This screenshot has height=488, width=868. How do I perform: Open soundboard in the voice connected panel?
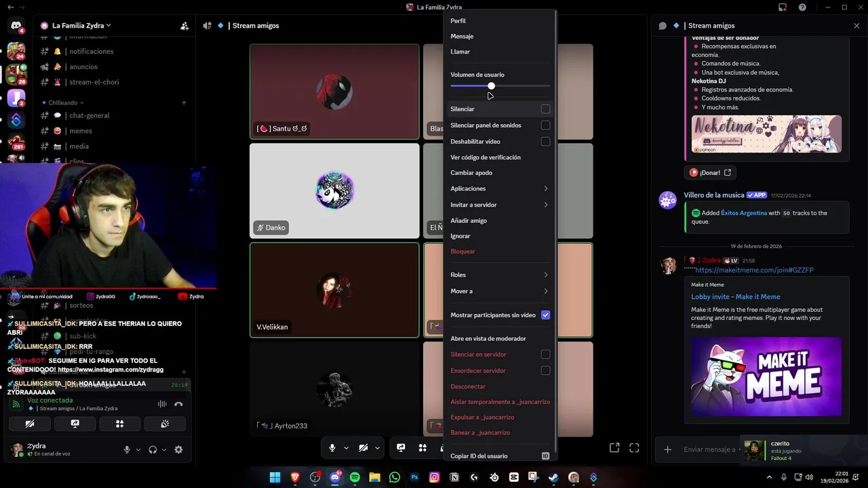coord(165,424)
